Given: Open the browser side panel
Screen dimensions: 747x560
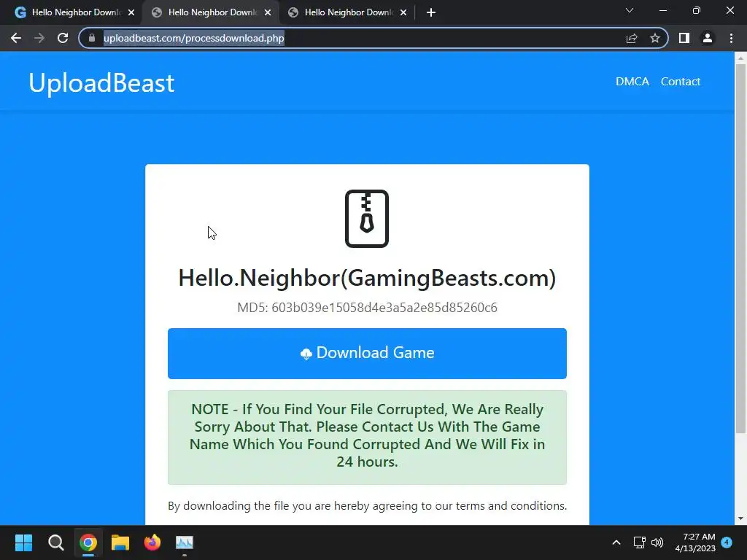Looking at the screenshot, I should (684, 38).
